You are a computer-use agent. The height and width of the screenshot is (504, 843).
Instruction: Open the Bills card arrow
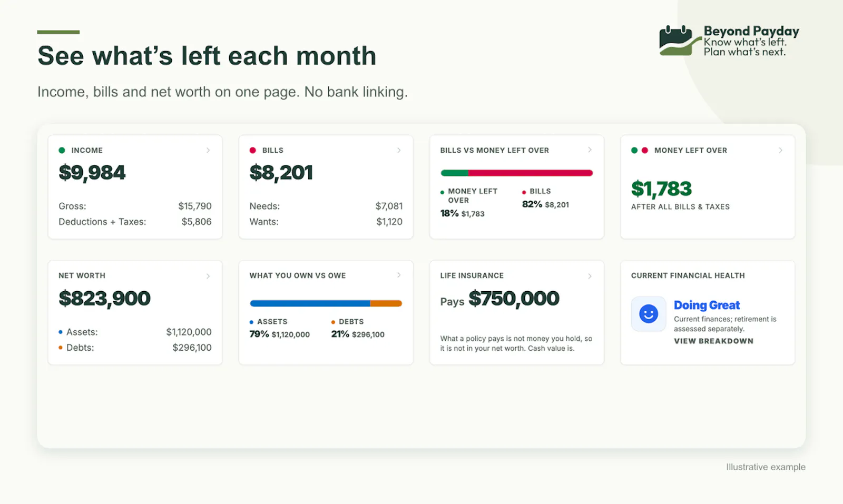[x=399, y=151]
